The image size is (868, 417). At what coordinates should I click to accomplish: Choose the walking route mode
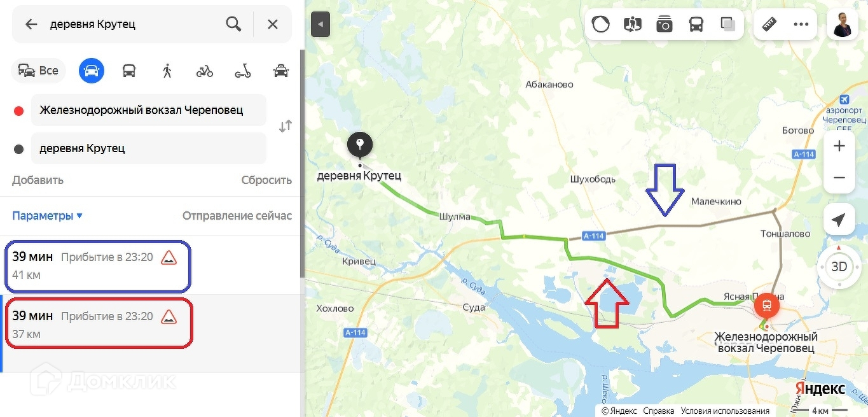(167, 71)
